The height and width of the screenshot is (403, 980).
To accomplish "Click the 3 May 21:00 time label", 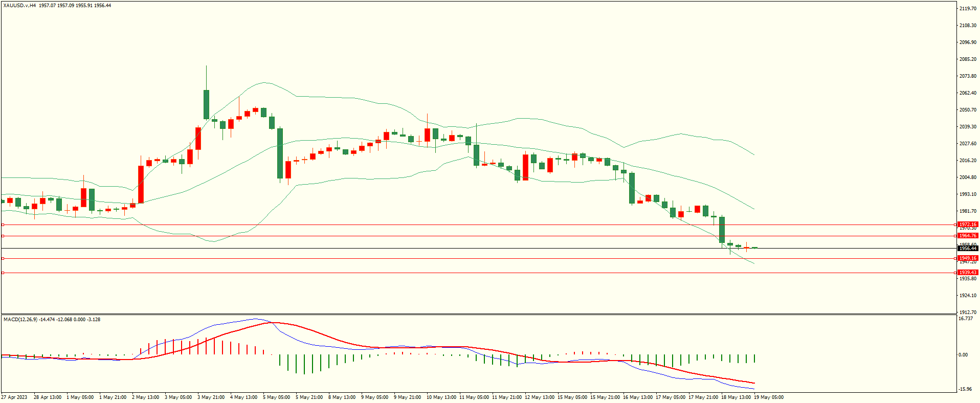I will (211, 397).
